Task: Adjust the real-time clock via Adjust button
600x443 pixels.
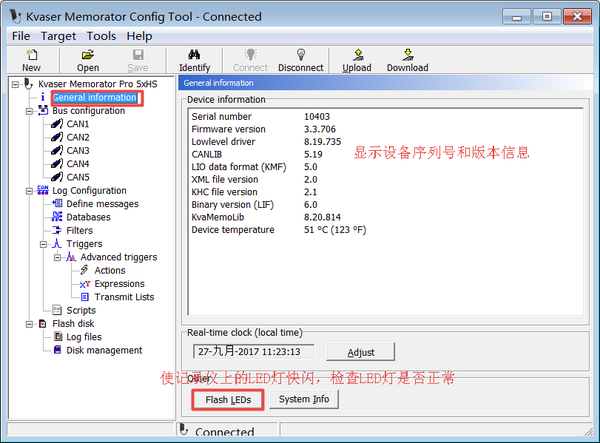Action: click(x=360, y=352)
